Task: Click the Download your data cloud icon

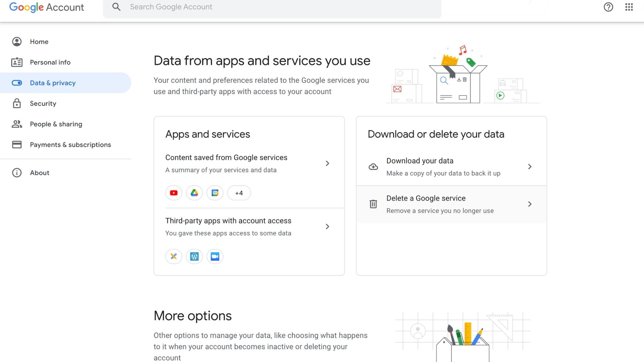Action: tap(373, 167)
